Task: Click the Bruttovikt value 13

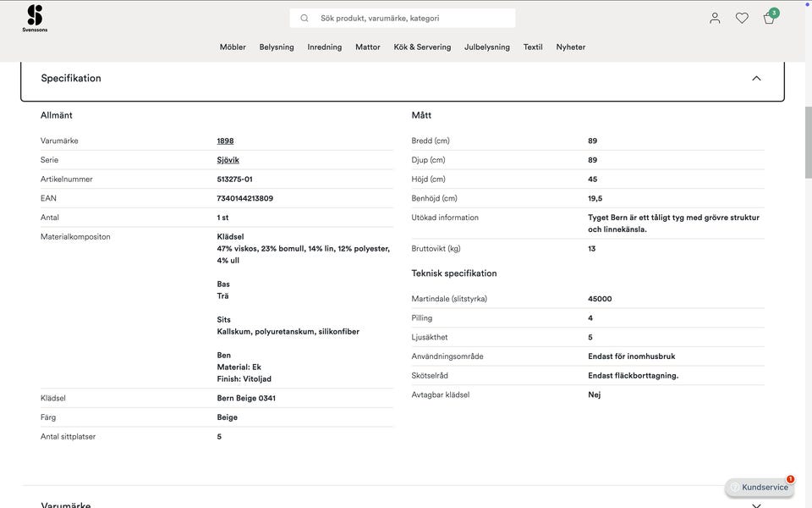Action: (591, 249)
